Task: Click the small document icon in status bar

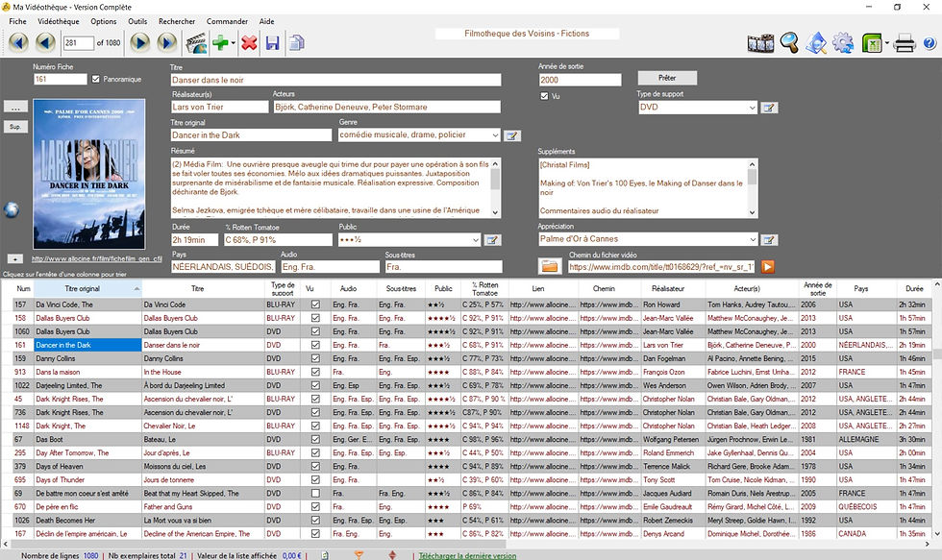Action: (x=325, y=555)
